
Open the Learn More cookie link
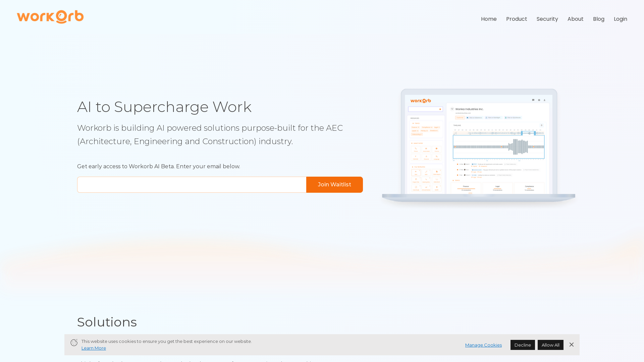[94, 348]
